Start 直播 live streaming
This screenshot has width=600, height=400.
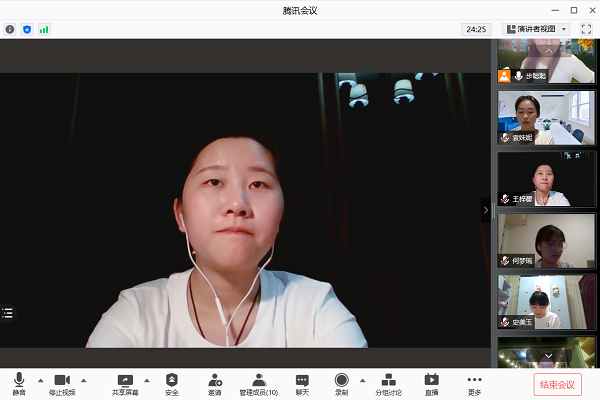[x=432, y=384]
